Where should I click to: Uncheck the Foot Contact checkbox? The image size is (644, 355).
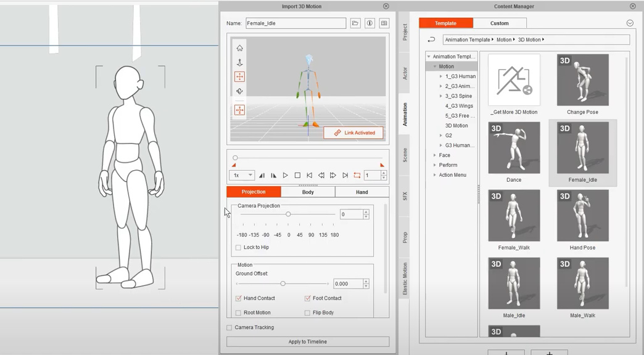click(x=307, y=298)
